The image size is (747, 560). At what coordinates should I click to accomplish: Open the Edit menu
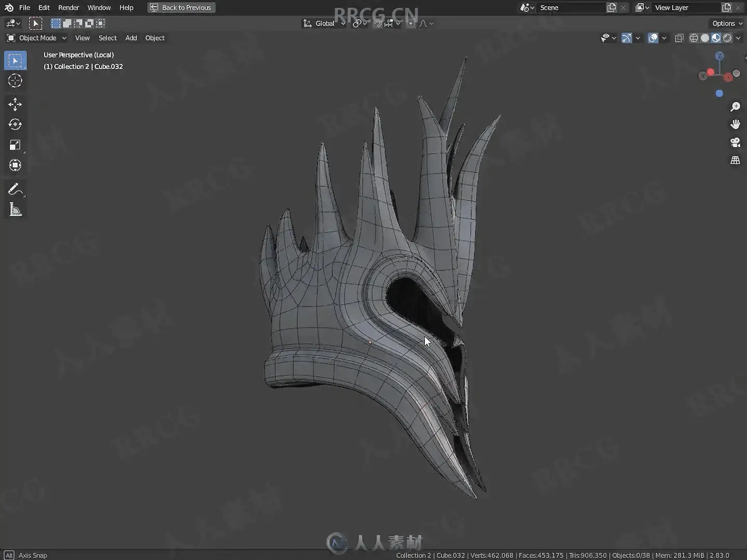pos(44,8)
